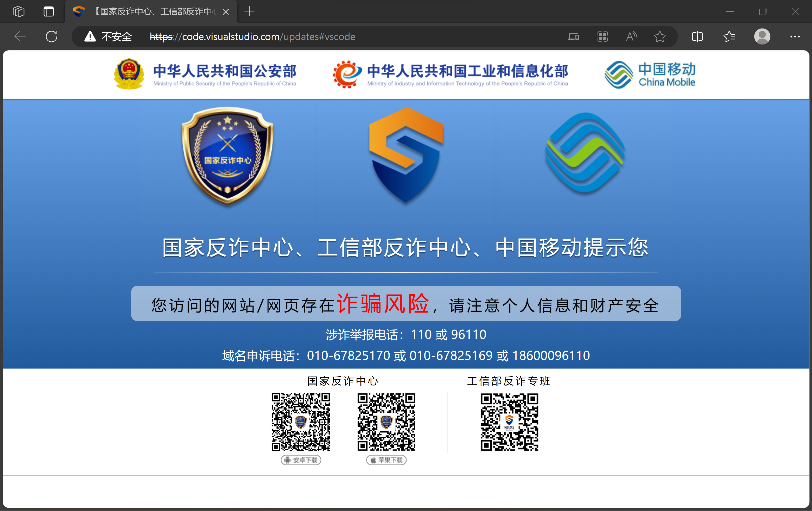812x511 pixels.
Task: Click the Apple download QR code
Action: pyautogui.click(x=386, y=422)
